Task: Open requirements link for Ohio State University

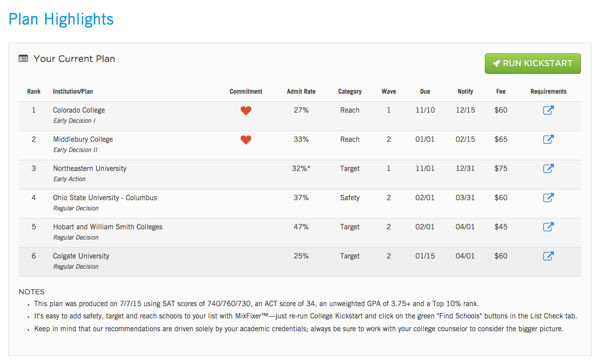Action: [x=548, y=198]
